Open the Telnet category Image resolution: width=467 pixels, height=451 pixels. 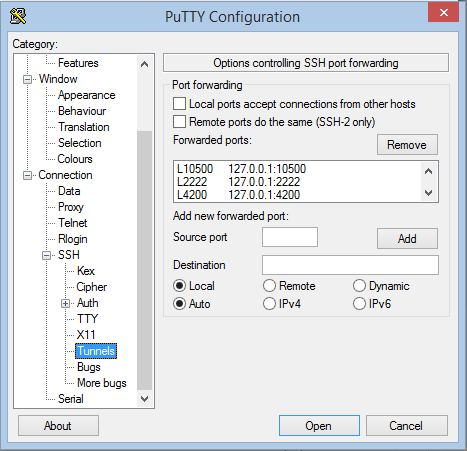point(73,223)
